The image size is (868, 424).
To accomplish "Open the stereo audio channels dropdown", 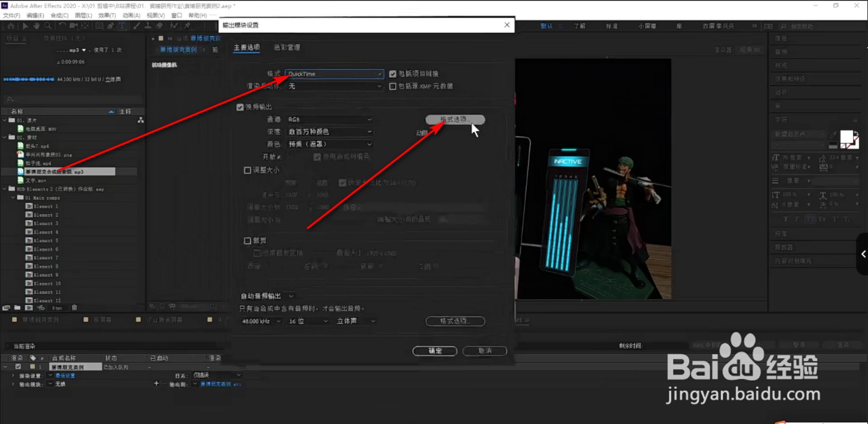I will (x=356, y=321).
